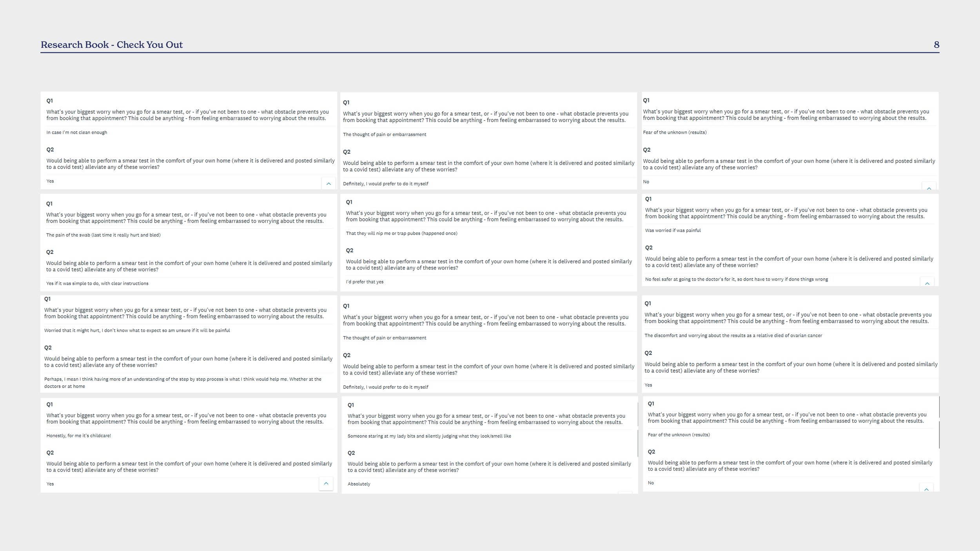The height and width of the screenshot is (551, 980).
Task: Click the 'Someone staring at my lady bits' response
Action: [x=429, y=436]
